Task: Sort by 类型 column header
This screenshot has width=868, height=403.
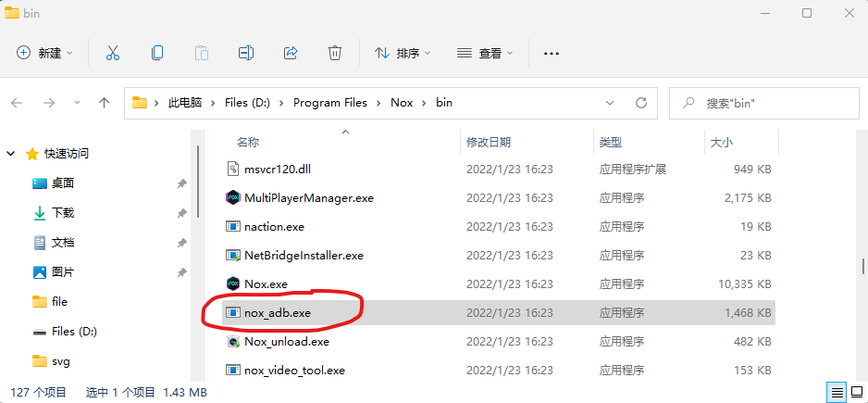Action: coord(611,143)
